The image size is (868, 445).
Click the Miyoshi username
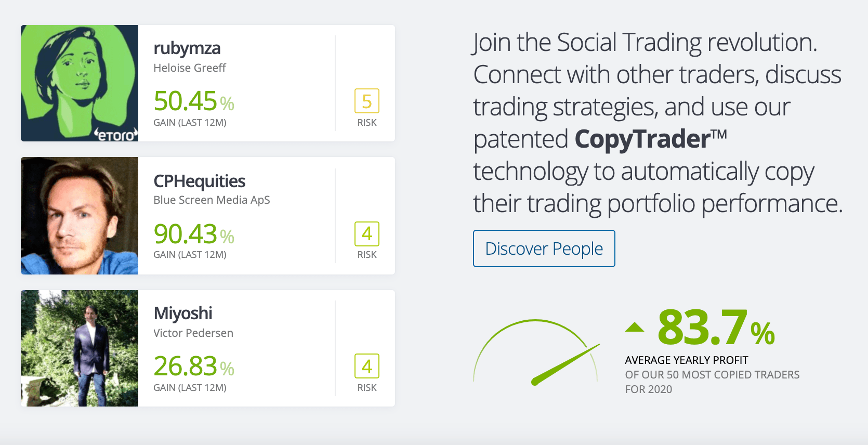coord(183,313)
